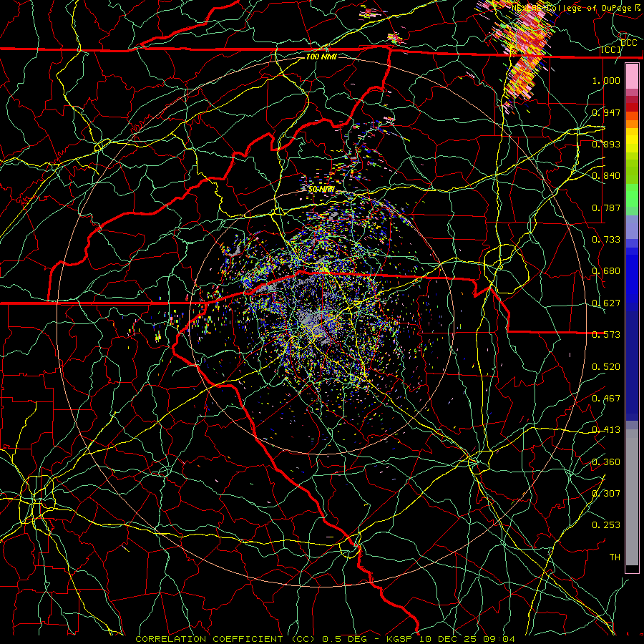The width and height of the screenshot is (644, 644).
Task: Click the 0.627 scale value
Action: pyautogui.click(x=606, y=303)
